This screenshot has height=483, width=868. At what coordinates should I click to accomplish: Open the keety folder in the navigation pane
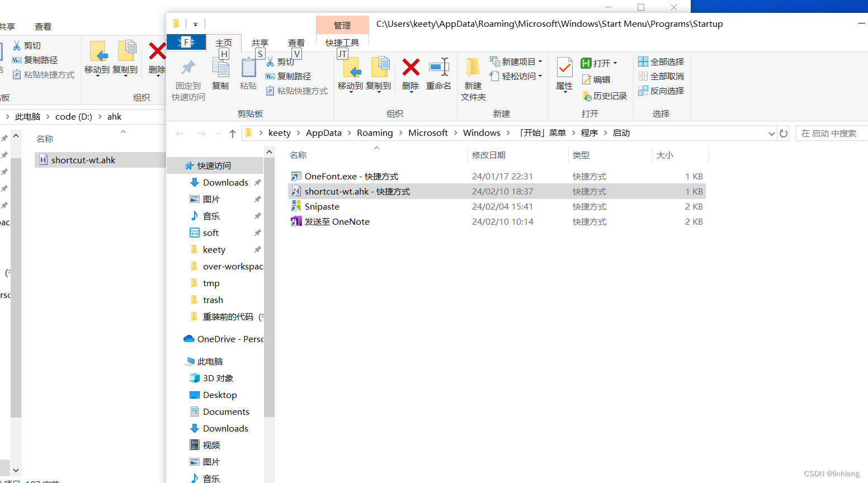click(214, 249)
